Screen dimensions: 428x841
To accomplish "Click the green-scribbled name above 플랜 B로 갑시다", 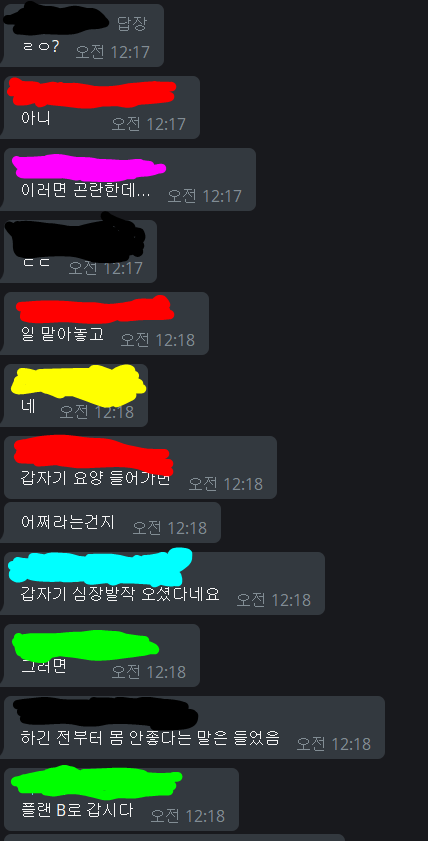I will pyautogui.click(x=97, y=783).
